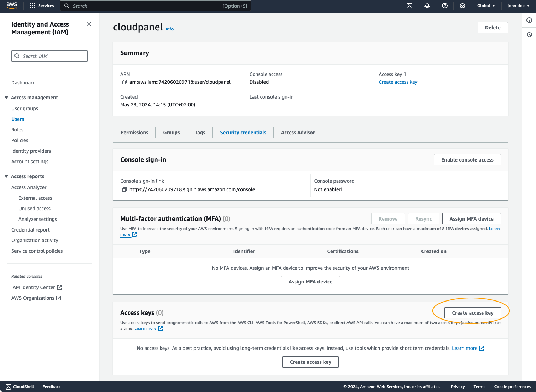
Task: Click the circled Create access key button
Action: tap(472, 313)
